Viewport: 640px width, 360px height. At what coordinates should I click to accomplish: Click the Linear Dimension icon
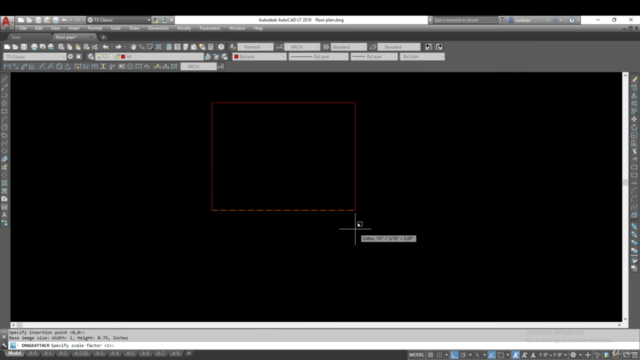coord(7,67)
